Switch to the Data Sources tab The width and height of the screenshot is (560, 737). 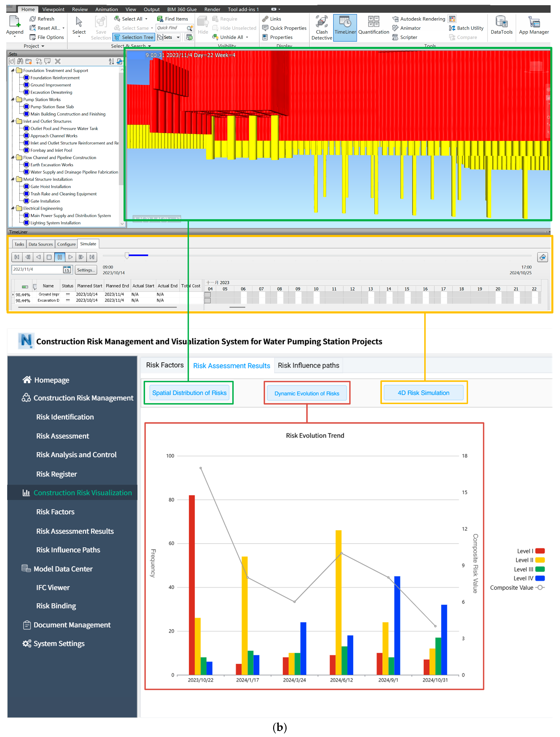(x=40, y=244)
